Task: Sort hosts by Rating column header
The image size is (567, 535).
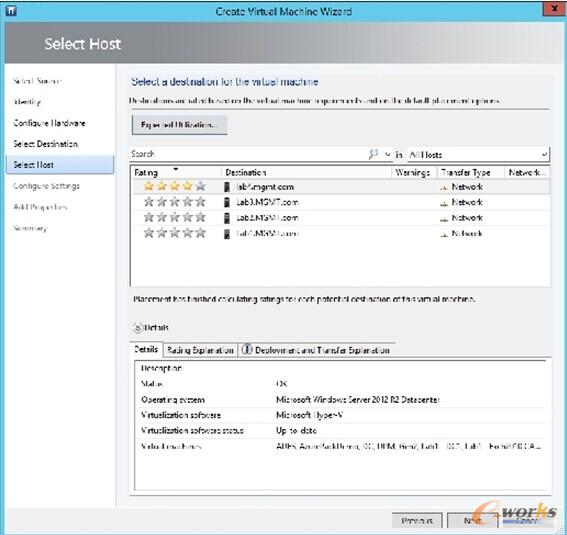Action: 175,172
